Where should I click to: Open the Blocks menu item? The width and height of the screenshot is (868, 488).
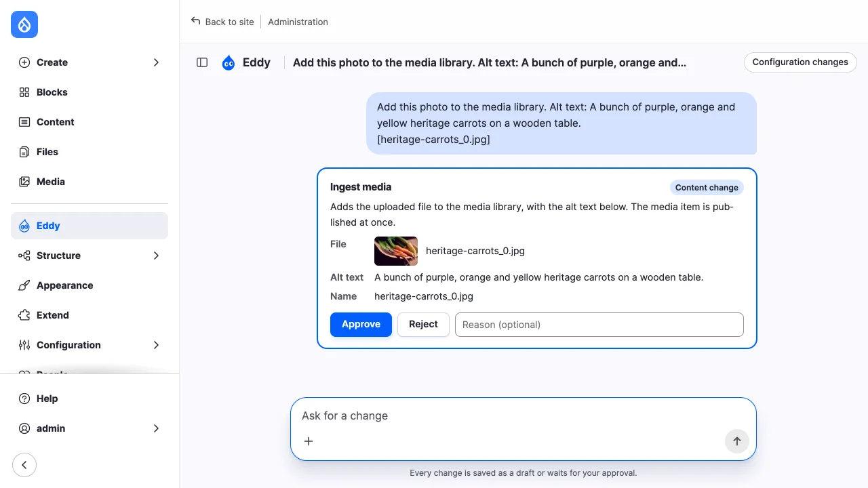(x=90, y=92)
